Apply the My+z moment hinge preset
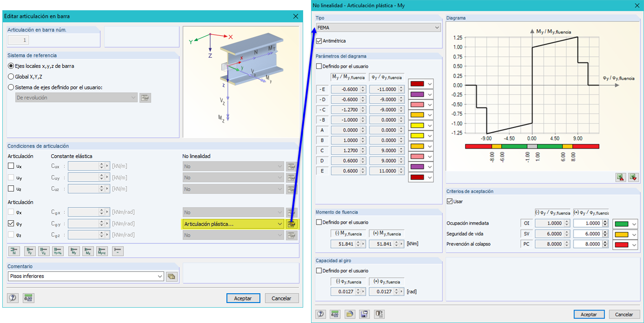644x323 pixels. (x=102, y=251)
